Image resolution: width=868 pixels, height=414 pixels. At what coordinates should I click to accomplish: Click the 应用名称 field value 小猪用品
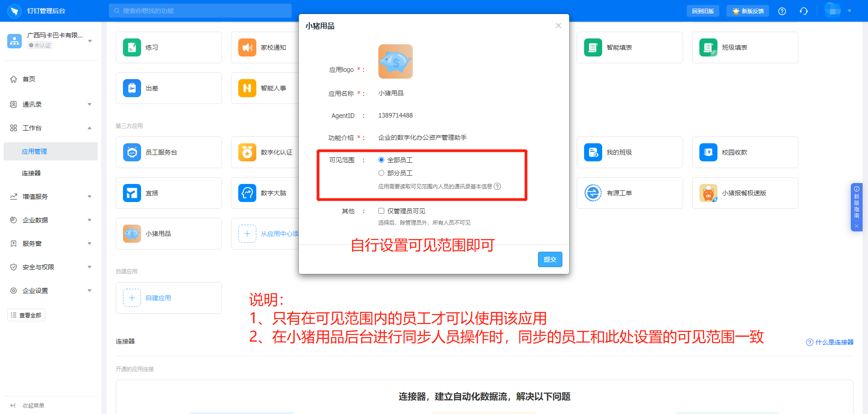coord(391,93)
